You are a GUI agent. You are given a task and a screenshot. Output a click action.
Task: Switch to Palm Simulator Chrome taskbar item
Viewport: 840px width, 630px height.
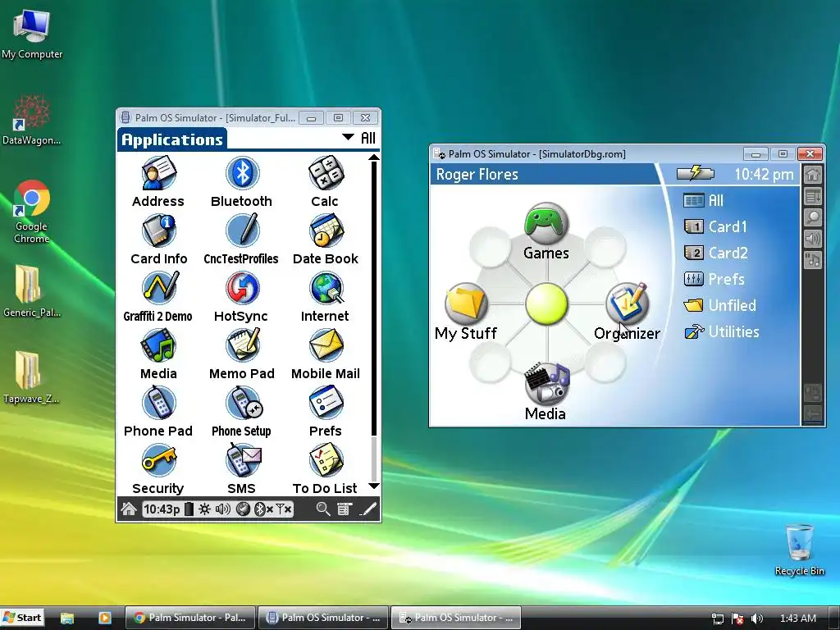tap(189, 618)
